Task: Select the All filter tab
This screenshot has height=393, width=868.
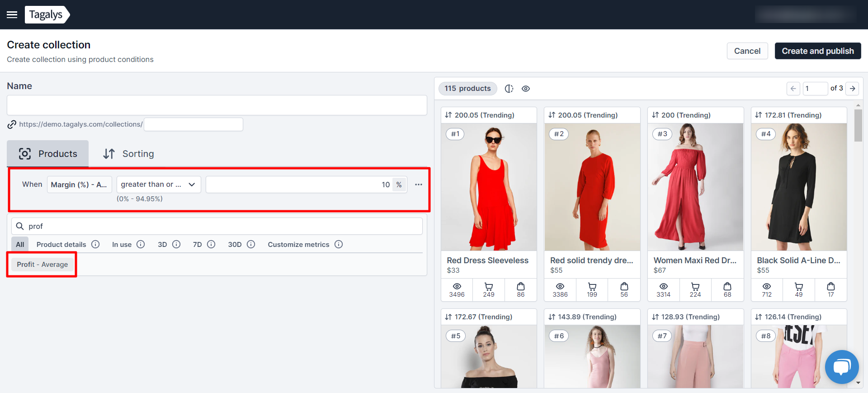Action: point(20,244)
